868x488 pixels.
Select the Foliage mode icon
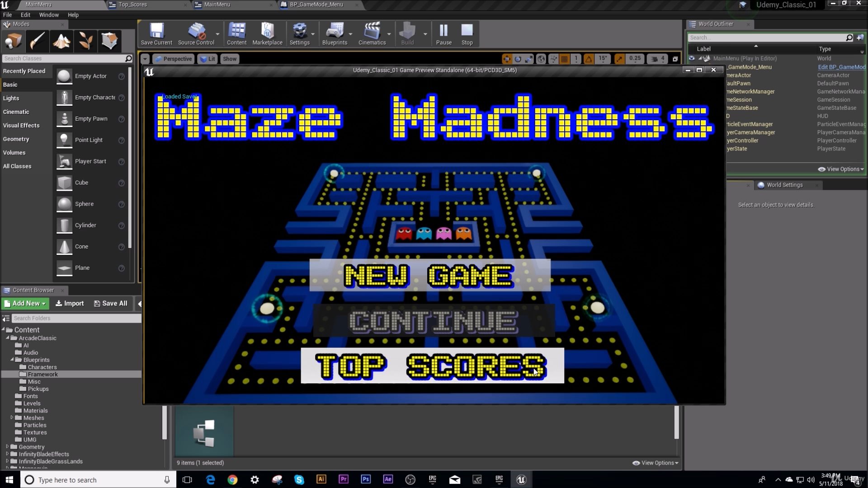pos(85,41)
